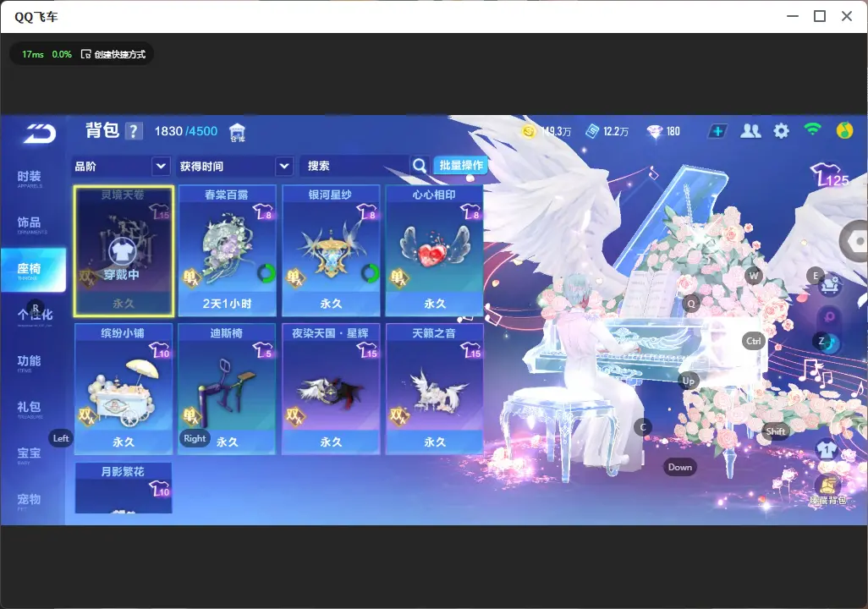Viewport: 868px width, 609px height.
Task: Select the 银河星纱 seat item
Action: pyautogui.click(x=331, y=251)
